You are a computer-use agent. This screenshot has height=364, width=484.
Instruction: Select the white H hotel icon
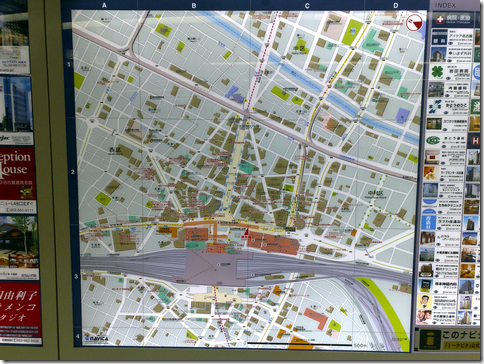(x=475, y=141)
